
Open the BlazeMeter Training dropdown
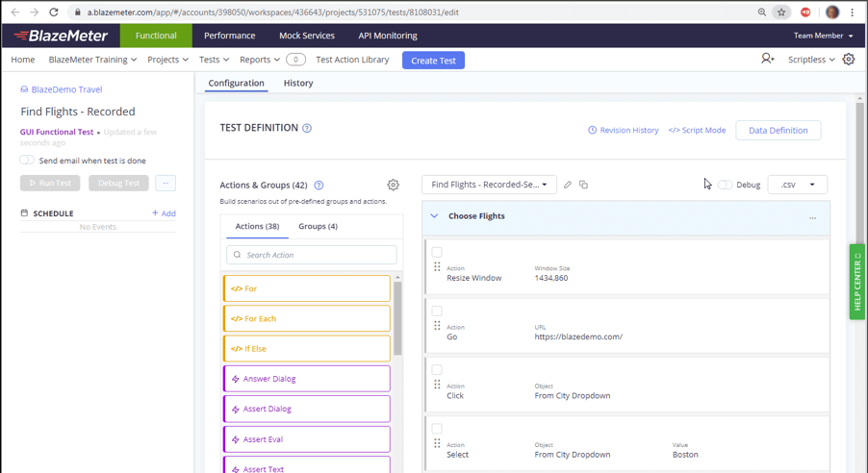tap(92, 60)
